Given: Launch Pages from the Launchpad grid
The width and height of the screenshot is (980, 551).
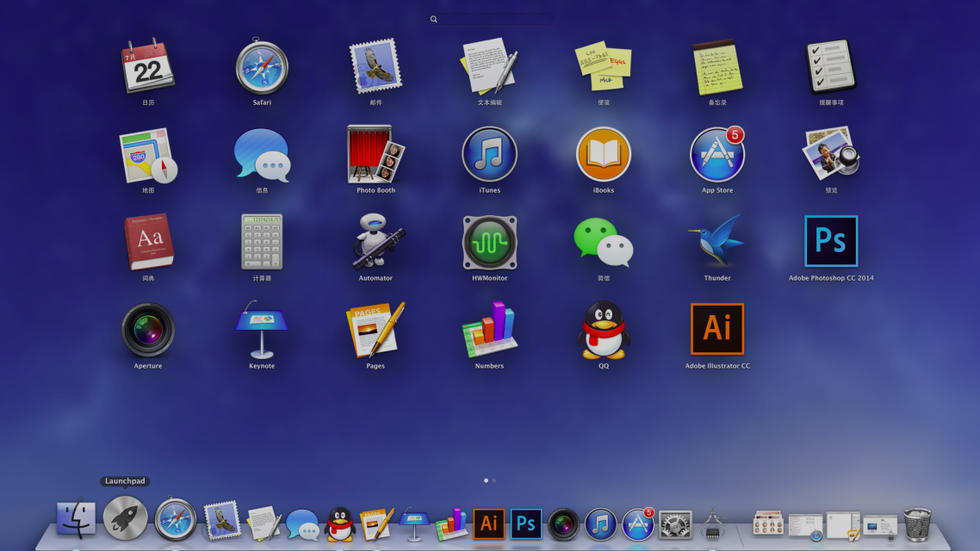Looking at the screenshot, I should click(x=375, y=330).
